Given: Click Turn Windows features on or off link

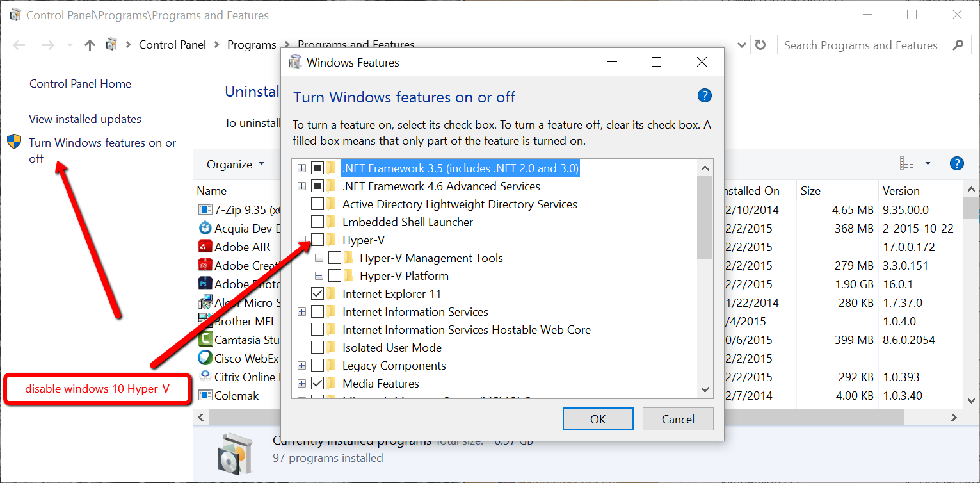Looking at the screenshot, I should coord(102,151).
